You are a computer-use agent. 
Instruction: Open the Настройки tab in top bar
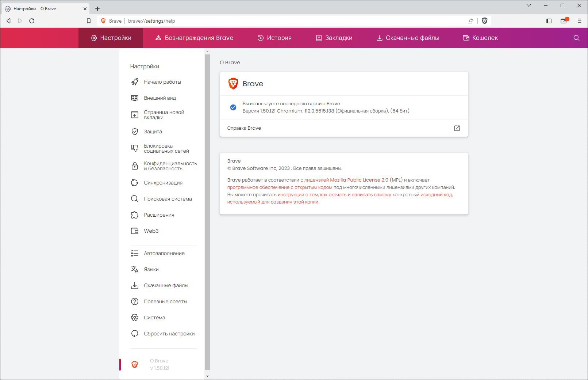(111, 38)
